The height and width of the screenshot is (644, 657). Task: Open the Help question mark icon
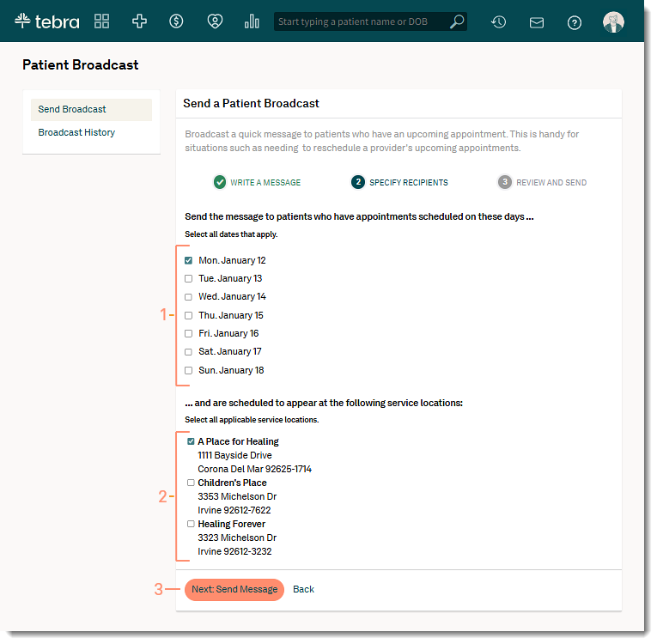pos(575,22)
